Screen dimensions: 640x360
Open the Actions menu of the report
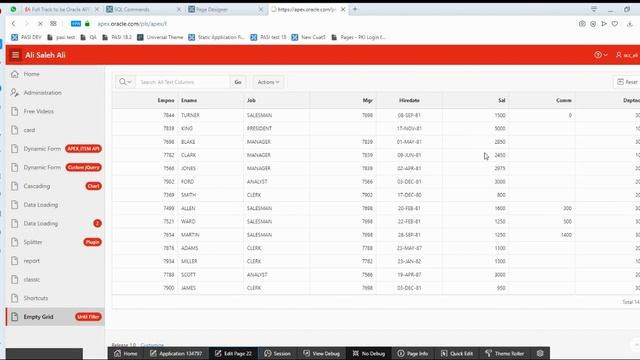[268, 82]
